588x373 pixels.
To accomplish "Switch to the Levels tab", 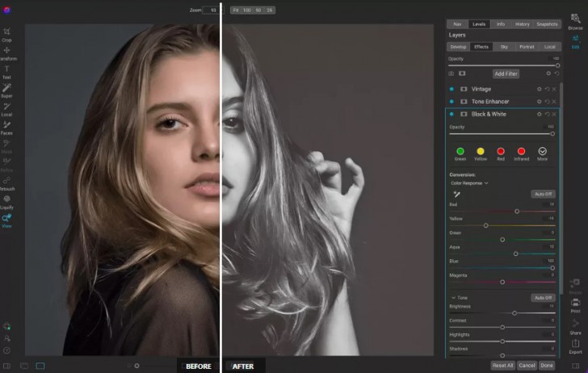I will [x=479, y=24].
